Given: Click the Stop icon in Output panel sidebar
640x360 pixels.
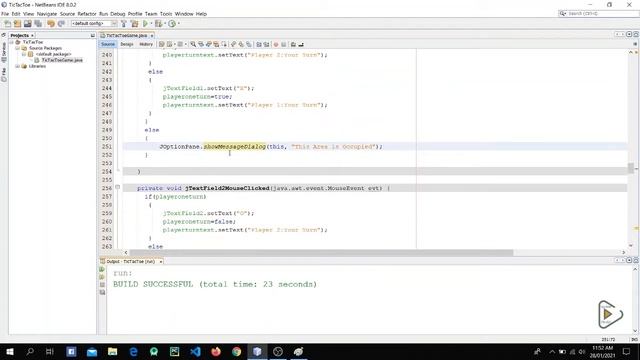Looking at the screenshot, I should coord(102,284).
